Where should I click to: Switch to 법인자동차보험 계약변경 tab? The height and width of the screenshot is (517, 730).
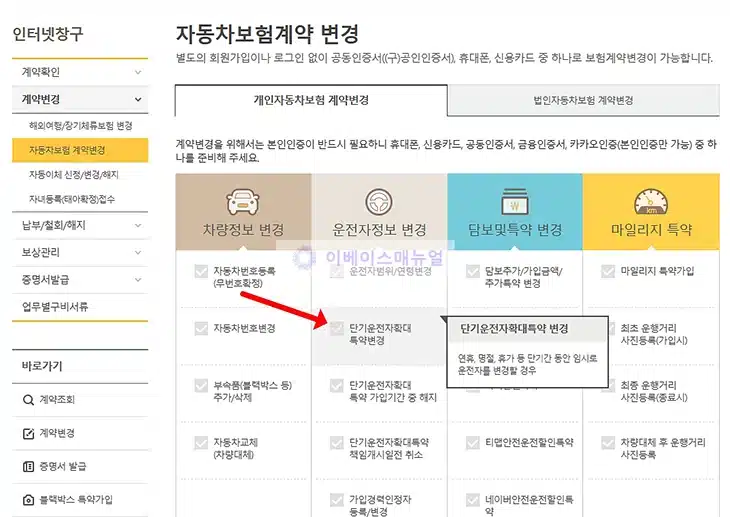(x=583, y=100)
